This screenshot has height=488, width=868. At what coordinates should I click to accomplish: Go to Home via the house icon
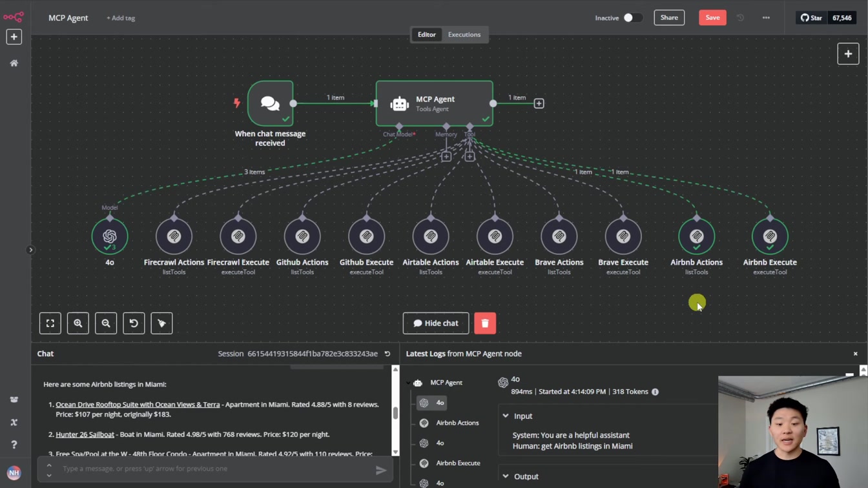[x=14, y=63]
